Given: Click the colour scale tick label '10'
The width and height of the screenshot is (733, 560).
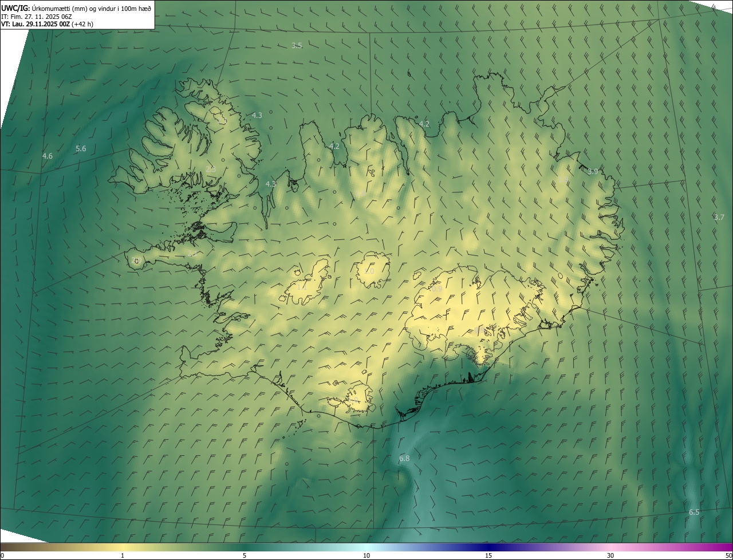Looking at the screenshot, I should (366, 555).
